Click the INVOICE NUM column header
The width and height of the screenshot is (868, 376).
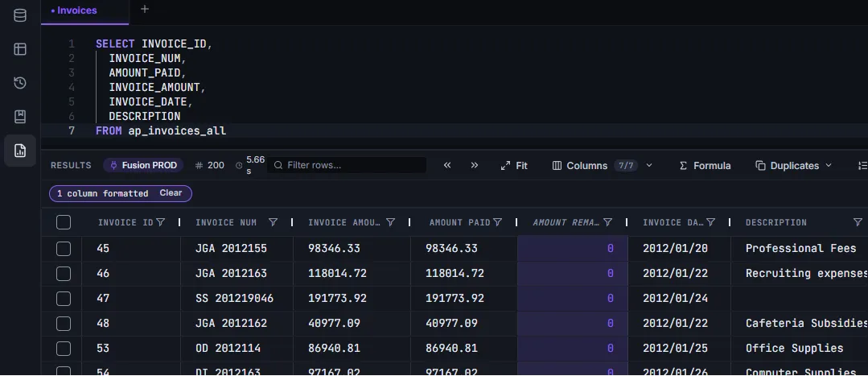click(x=226, y=222)
